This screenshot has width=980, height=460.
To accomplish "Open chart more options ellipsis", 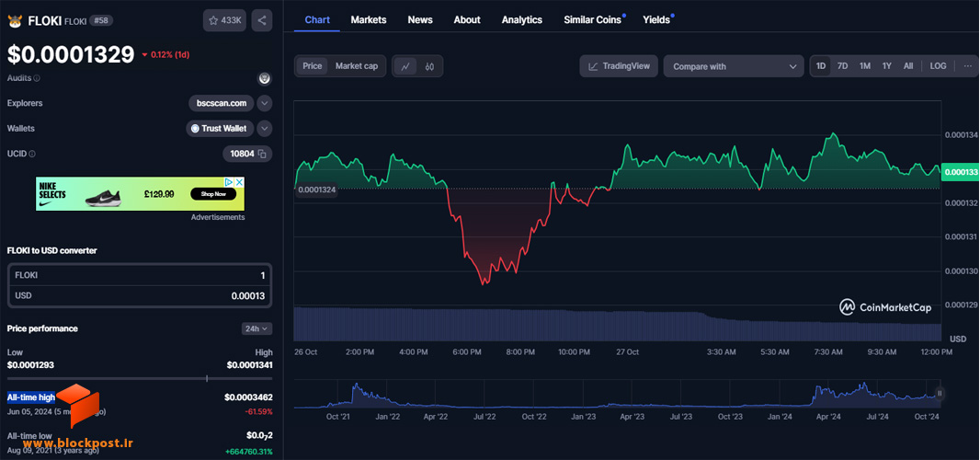I will coord(967,65).
